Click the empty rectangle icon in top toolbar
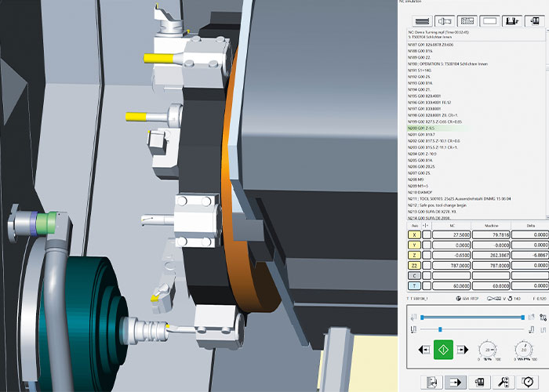549x392 pixels. [489, 21]
